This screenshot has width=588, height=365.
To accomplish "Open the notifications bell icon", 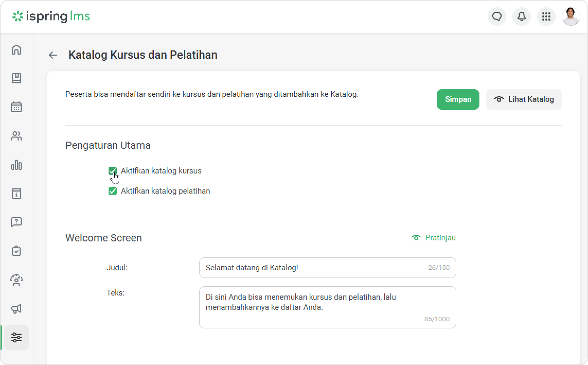I will click(x=521, y=17).
